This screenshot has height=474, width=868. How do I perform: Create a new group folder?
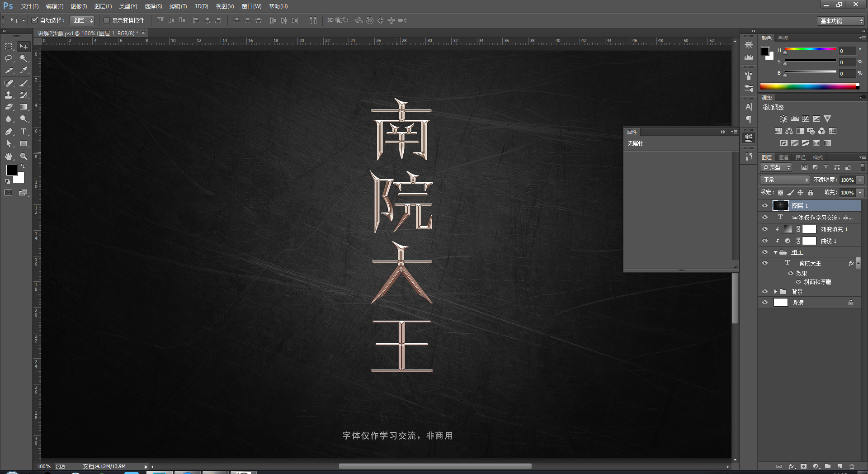coord(828,466)
